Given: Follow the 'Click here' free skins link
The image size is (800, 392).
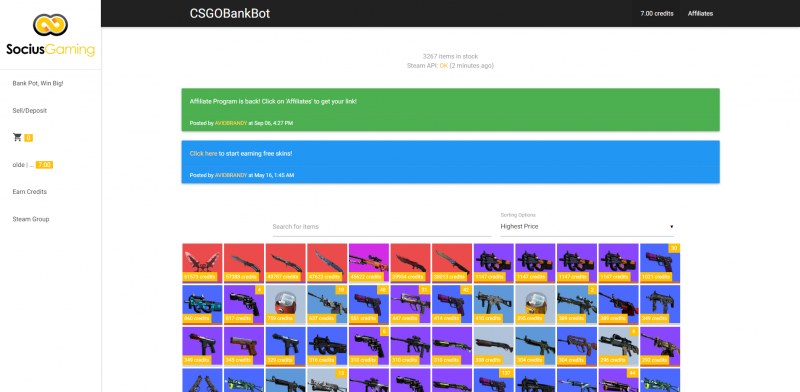Looking at the screenshot, I should [x=204, y=153].
